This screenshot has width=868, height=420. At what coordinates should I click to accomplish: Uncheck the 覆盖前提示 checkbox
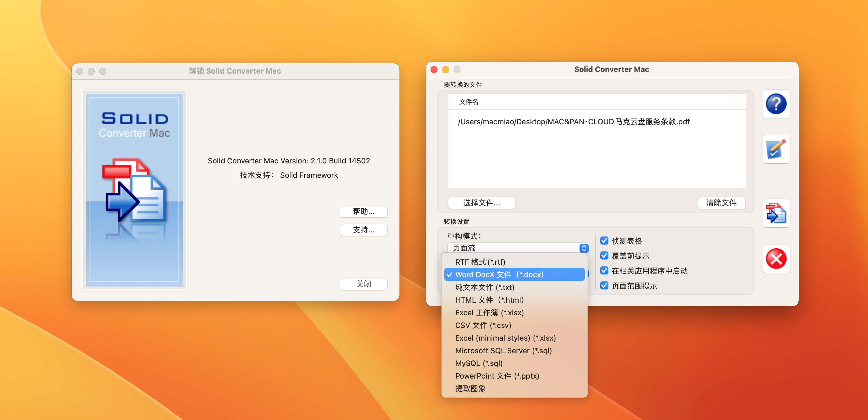[x=604, y=256]
